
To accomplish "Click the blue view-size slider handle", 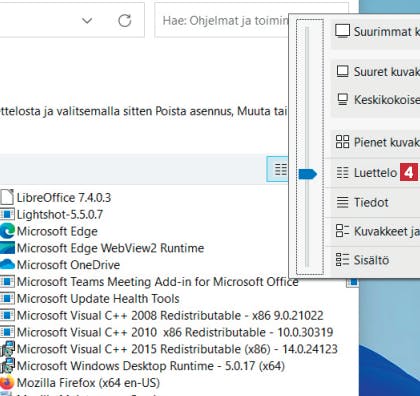I will click(x=307, y=174).
